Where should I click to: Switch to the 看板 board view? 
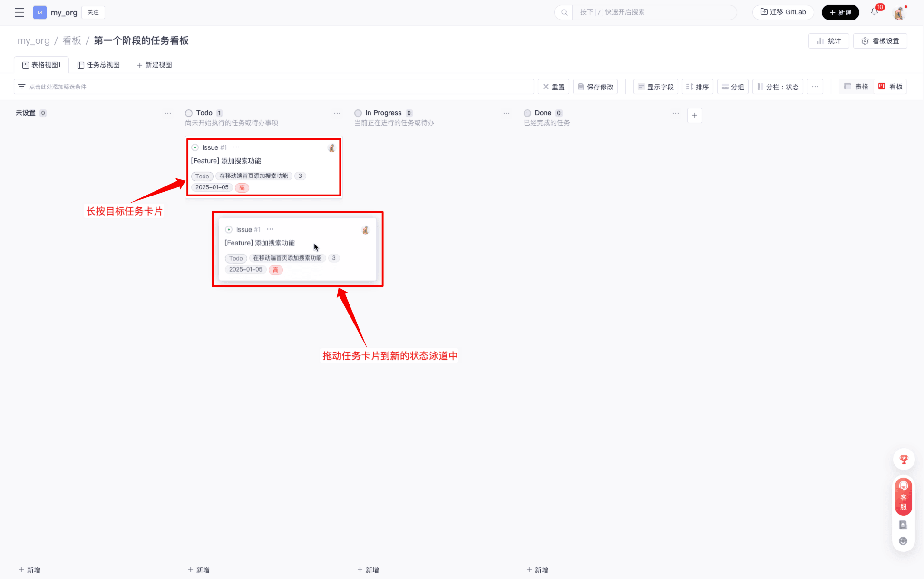pos(890,87)
